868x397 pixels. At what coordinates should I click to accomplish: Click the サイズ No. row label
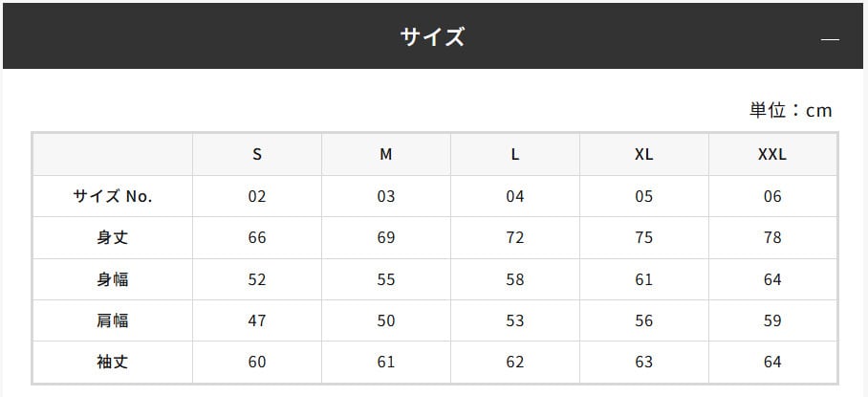coord(113,196)
